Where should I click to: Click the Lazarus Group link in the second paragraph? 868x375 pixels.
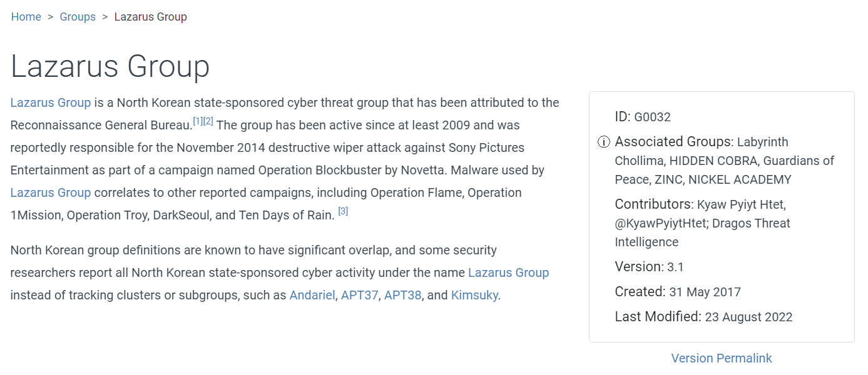[508, 272]
